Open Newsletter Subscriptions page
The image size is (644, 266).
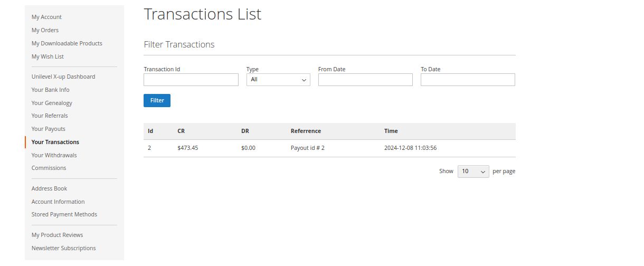[x=63, y=248]
